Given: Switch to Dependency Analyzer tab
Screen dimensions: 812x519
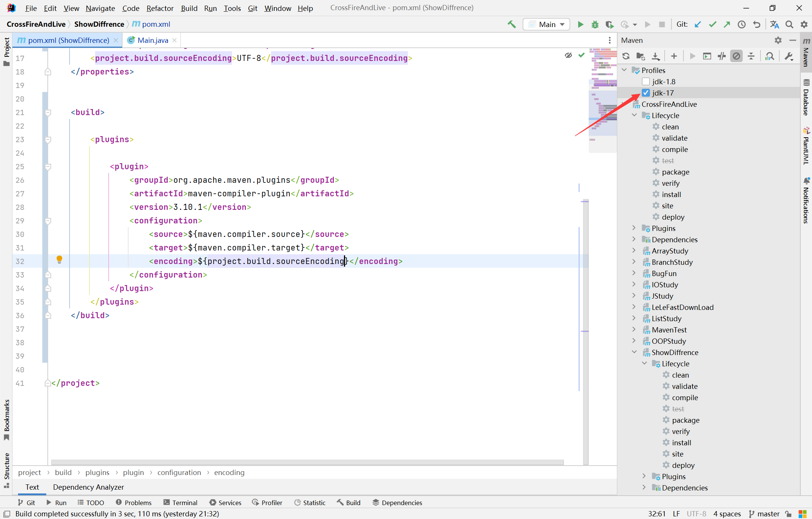Looking at the screenshot, I should [x=88, y=487].
